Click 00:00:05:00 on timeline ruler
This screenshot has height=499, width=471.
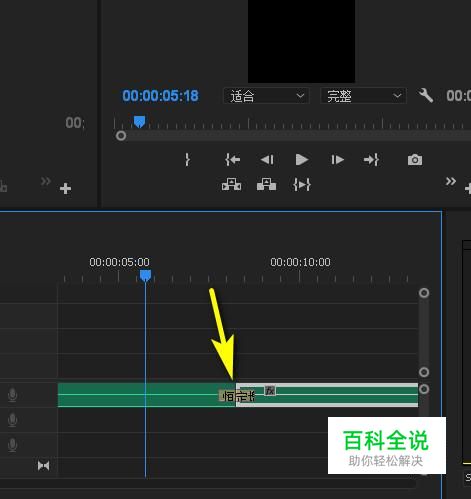pyautogui.click(x=119, y=262)
